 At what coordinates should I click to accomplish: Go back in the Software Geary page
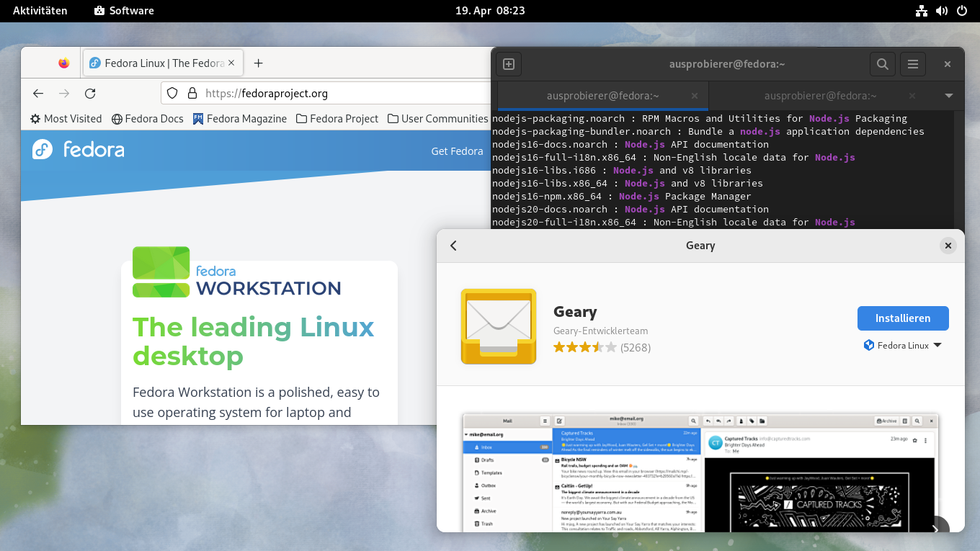point(453,246)
